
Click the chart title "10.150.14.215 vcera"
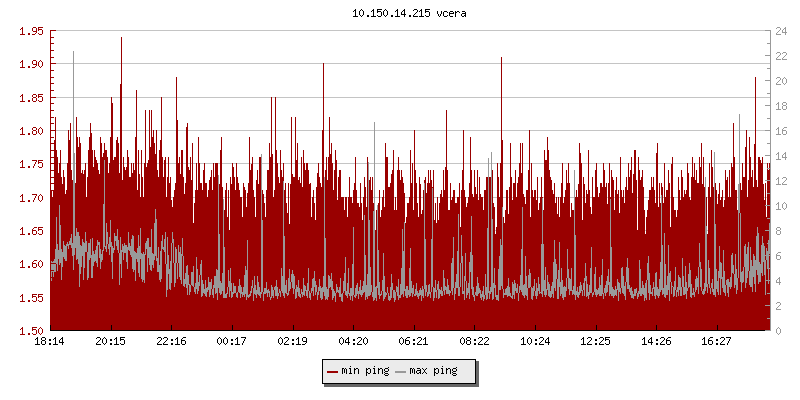click(x=400, y=14)
